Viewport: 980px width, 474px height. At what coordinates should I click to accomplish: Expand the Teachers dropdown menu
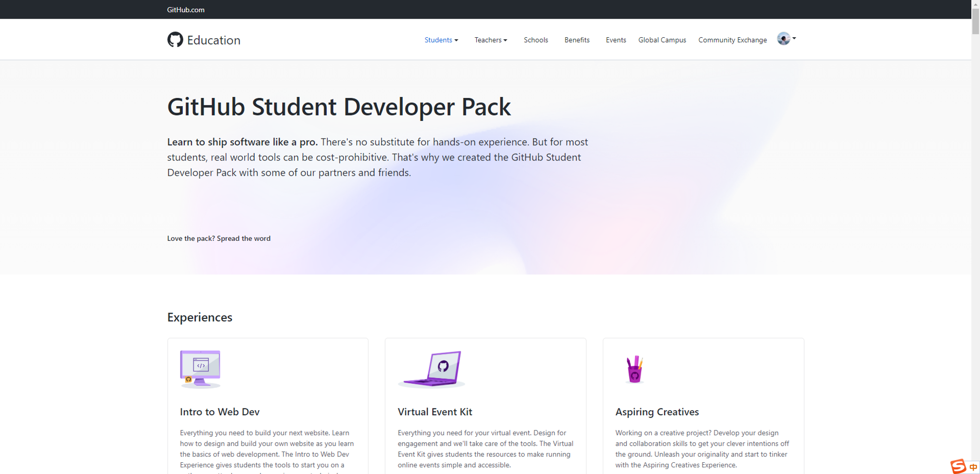coord(490,40)
